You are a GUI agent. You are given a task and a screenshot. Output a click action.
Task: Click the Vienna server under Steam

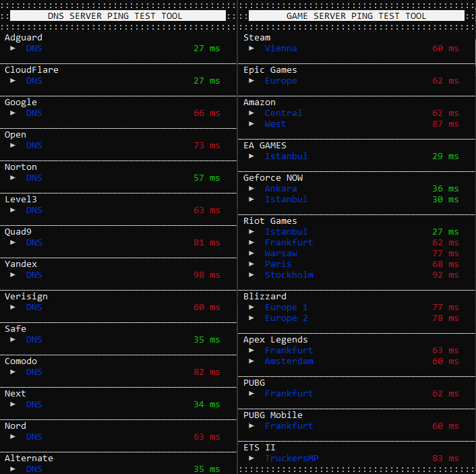point(280,49)
